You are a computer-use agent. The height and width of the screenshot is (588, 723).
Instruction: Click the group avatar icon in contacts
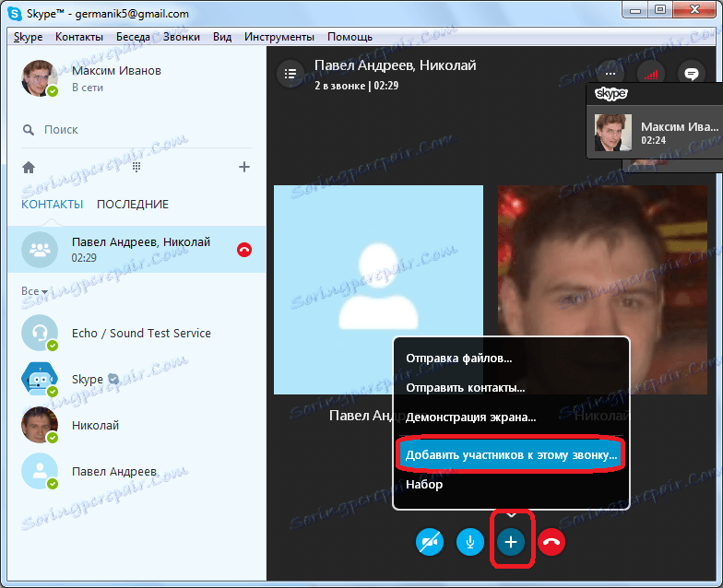(40, 249)
